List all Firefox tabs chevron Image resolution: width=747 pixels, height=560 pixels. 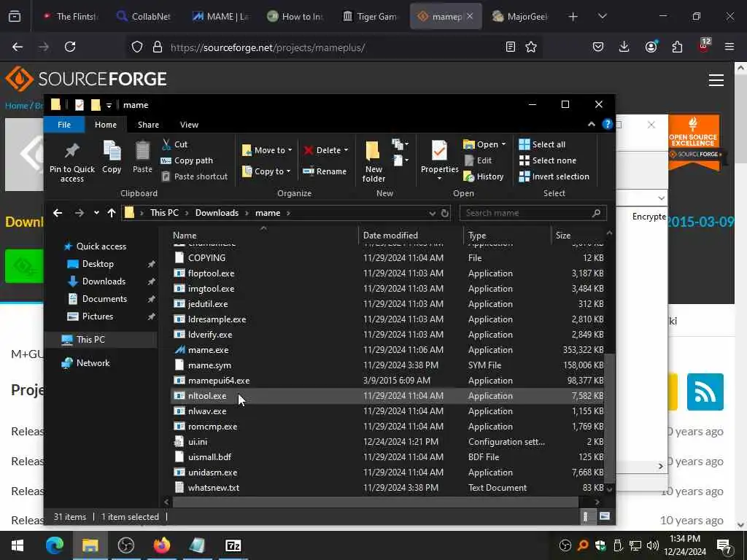coord(602,16)
